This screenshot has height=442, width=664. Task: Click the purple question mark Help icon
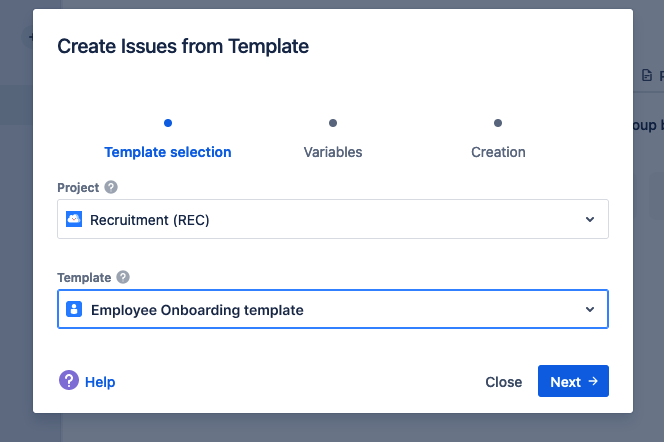click(69, 381)
